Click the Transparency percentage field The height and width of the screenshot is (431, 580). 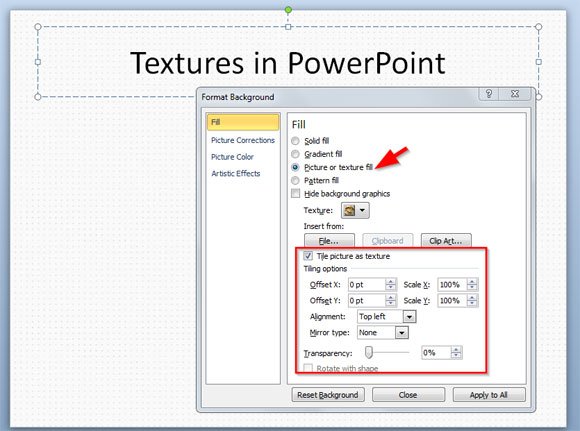[436, 353]
